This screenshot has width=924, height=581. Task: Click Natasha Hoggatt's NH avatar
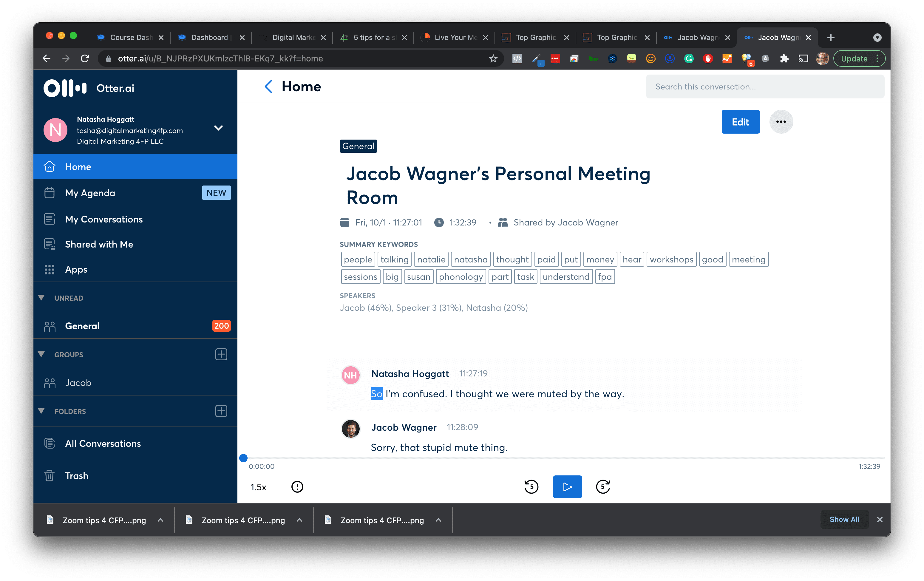(x=350, y=375)
